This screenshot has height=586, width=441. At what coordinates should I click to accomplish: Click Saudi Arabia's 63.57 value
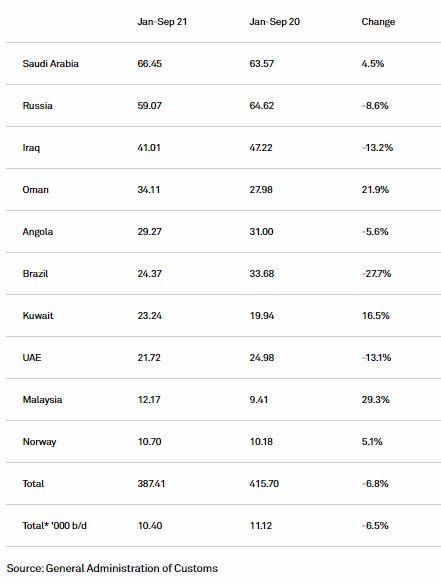coord(262,64)
